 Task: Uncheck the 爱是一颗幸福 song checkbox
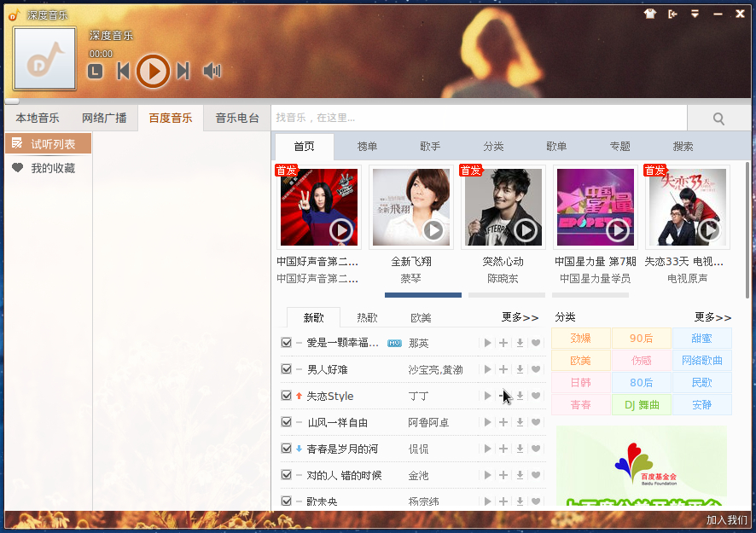click(287, 343)
